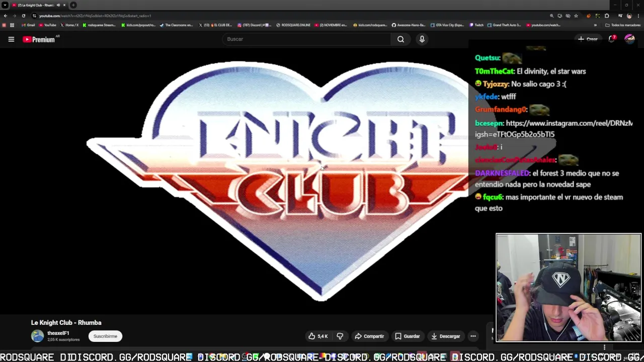View site information icon in address bar
The width and height of the screenshot is (644, 362).
34,16
